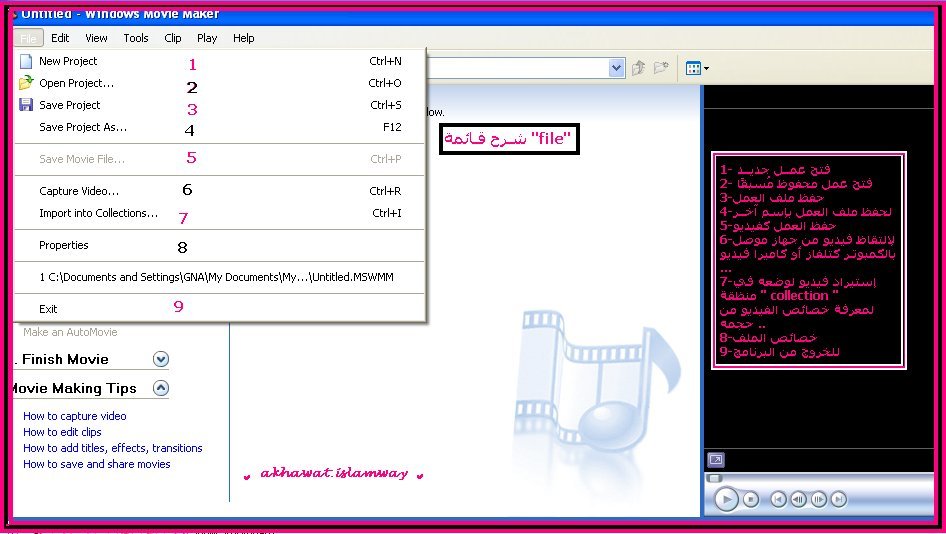946x534 pixels.
Task: Click the Previous Frame button
Action: tap(798, 500)
